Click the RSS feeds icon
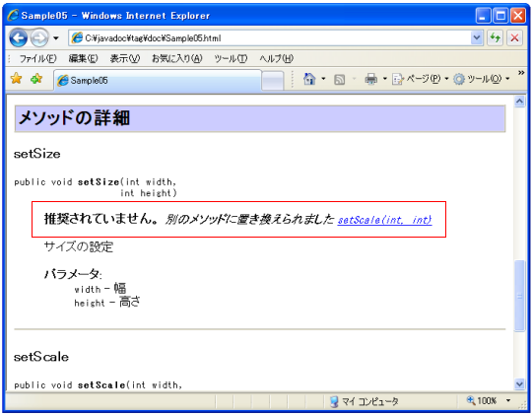 [x=339, y=80]
